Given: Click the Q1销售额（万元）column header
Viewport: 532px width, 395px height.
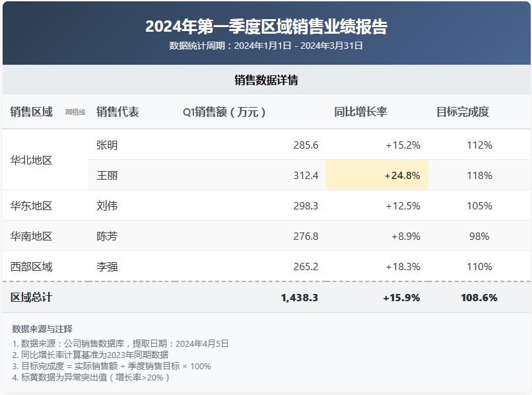Looking at the screenshot, I should 226,112.
